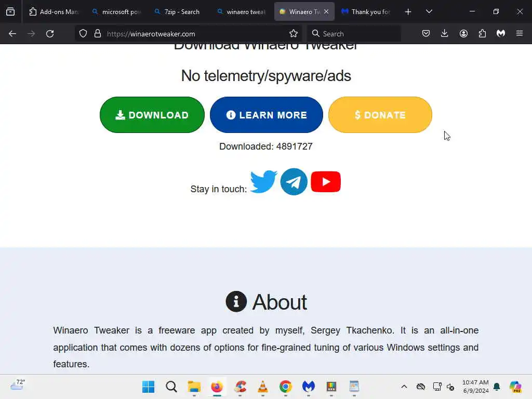Screen dimensions: 532x399
Task: Open the Downloads panel
Action: [445, 34]
